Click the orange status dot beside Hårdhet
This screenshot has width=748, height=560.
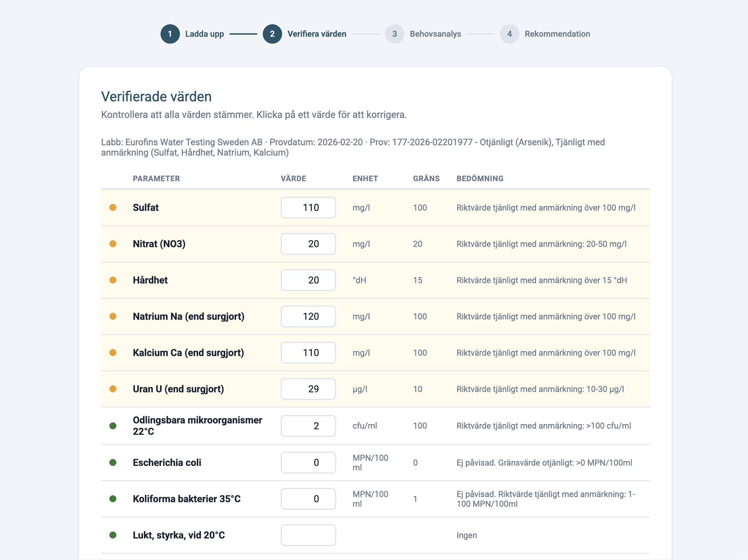tap(113, 280)
